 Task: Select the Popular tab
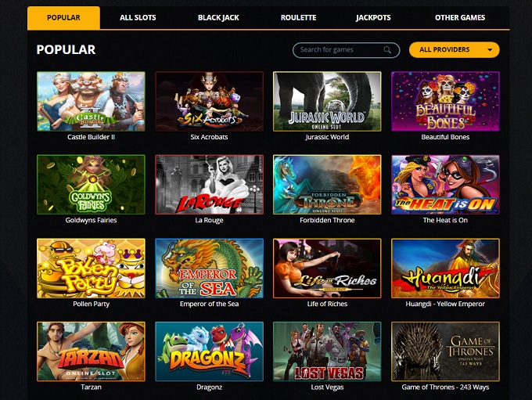[63, 18]
